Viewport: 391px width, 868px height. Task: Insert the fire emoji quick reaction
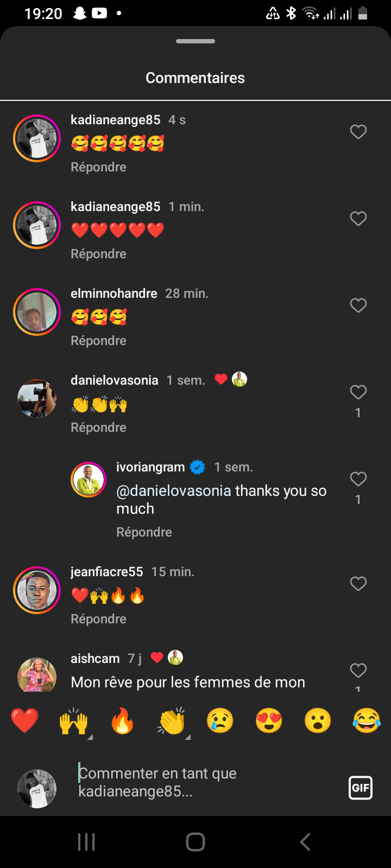[x=122, y=721]
